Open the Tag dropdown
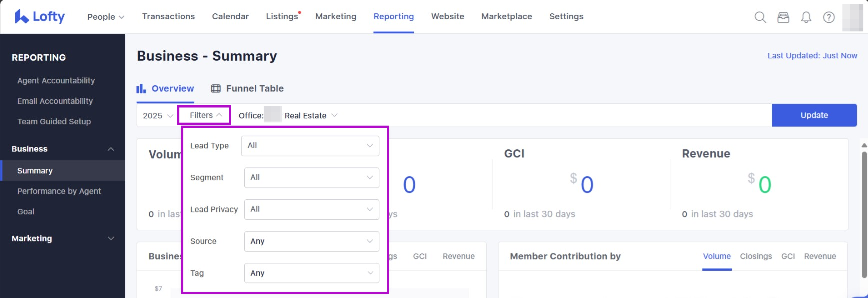The height and width of the screenshot is (298, 868). click(x=311, y=273)
